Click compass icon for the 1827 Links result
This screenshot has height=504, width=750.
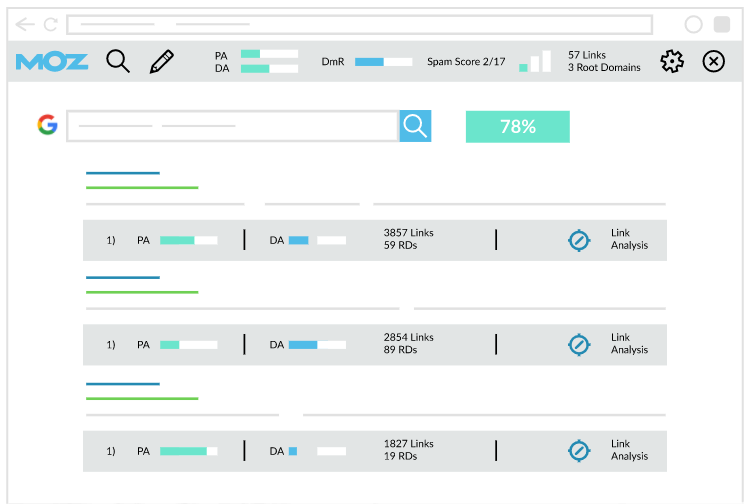[x=579, y=450]
